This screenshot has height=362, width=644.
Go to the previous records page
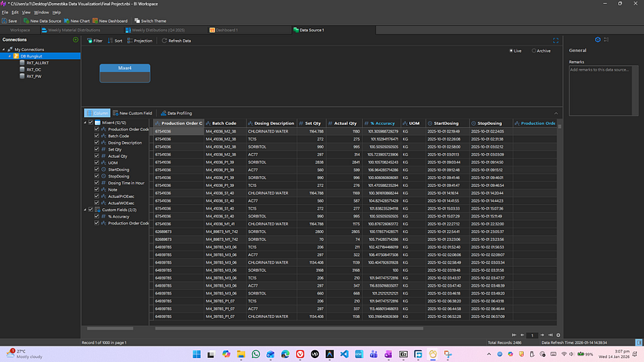click(522, 335)
